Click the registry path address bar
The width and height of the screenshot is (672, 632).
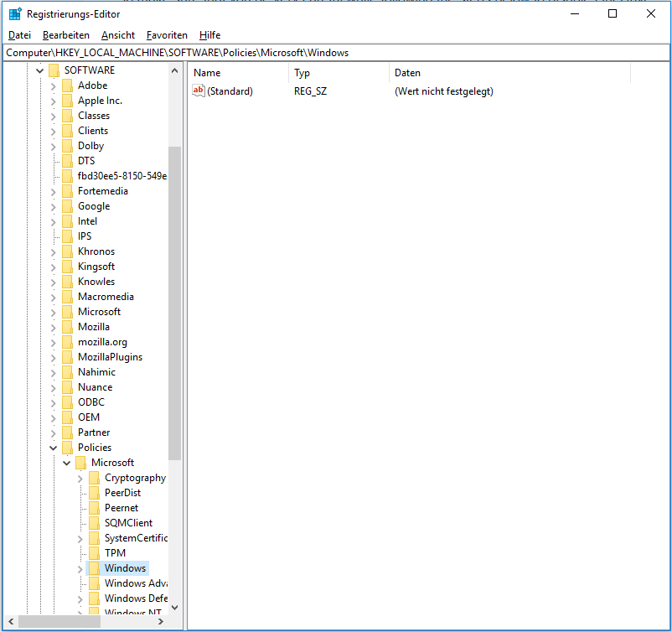tap(336, 53)
